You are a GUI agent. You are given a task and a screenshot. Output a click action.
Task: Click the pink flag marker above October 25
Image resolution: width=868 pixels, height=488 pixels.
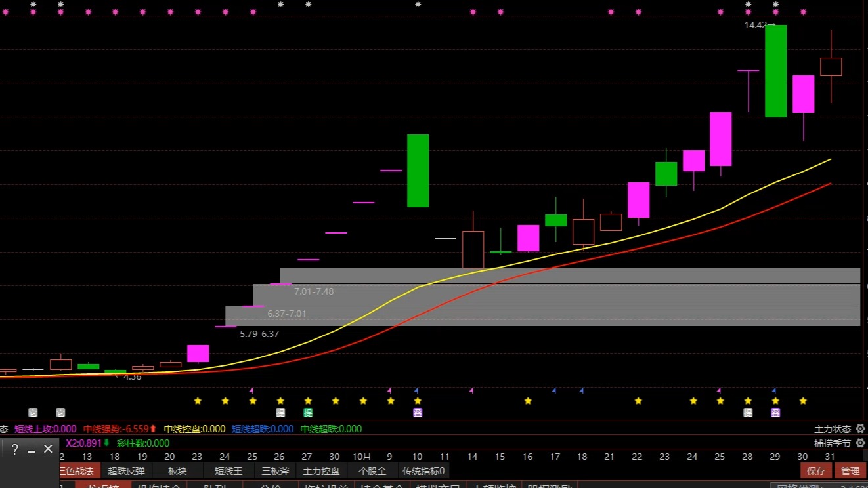pyautogui.click(x=719, y=391)
